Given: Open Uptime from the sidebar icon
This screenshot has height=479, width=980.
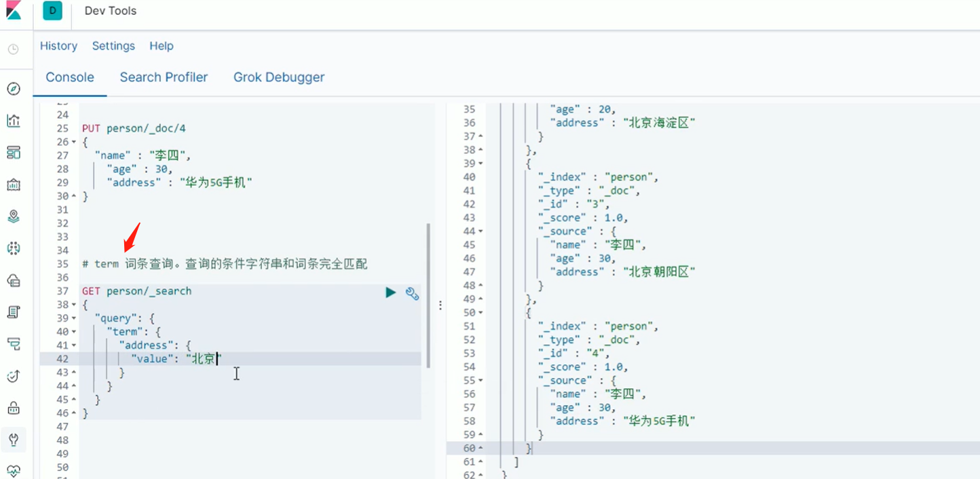Looking at the screenshot, I should coord(14,376).
